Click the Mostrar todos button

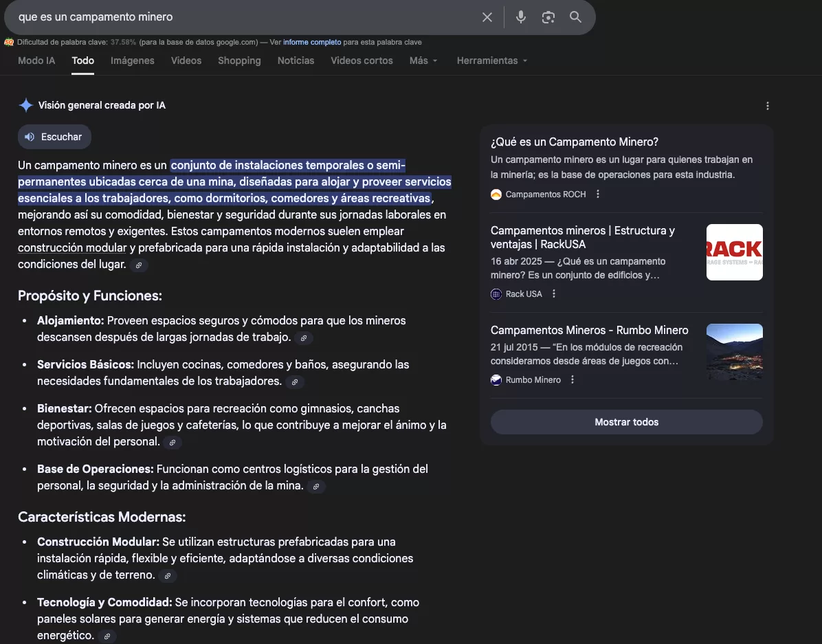point(626,422)
